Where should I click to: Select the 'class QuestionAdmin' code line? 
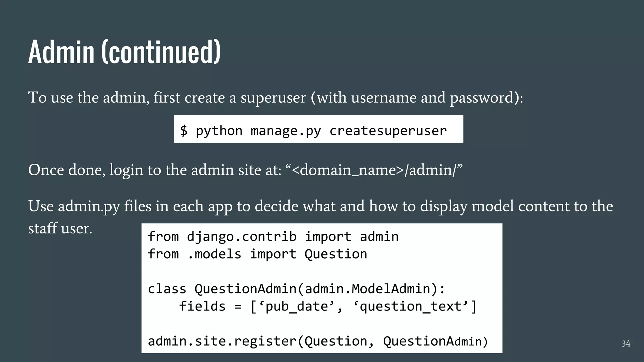click(x=296, y=289)
